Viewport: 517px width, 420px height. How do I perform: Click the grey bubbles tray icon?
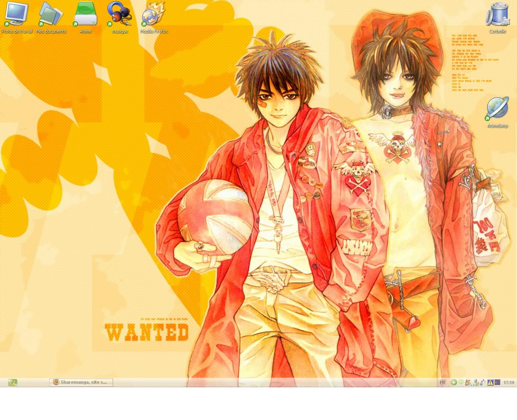coord(483,382)
